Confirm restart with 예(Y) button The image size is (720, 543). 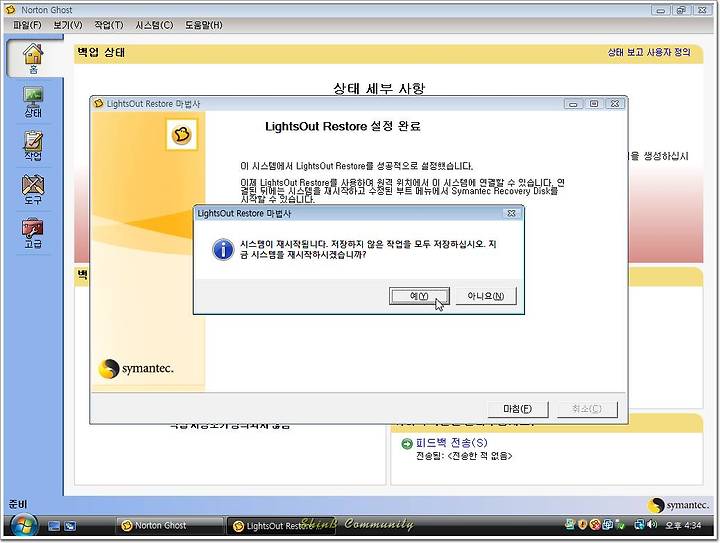click(x=419, y=296)
